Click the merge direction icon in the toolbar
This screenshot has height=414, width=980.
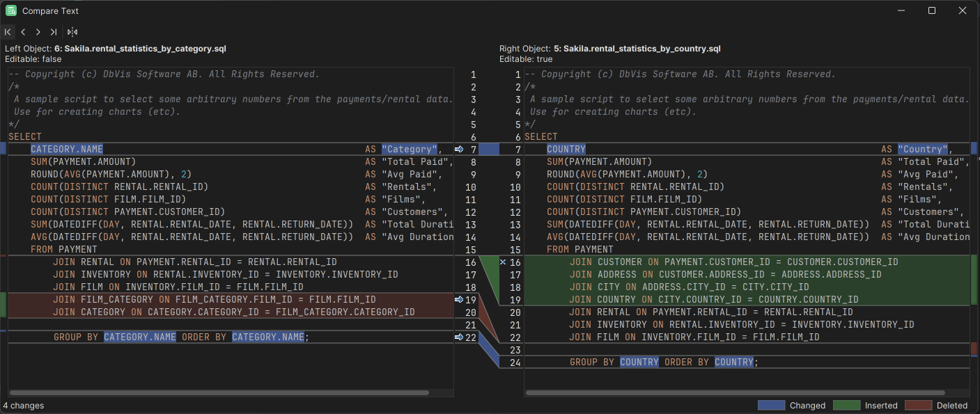point(72,32)
